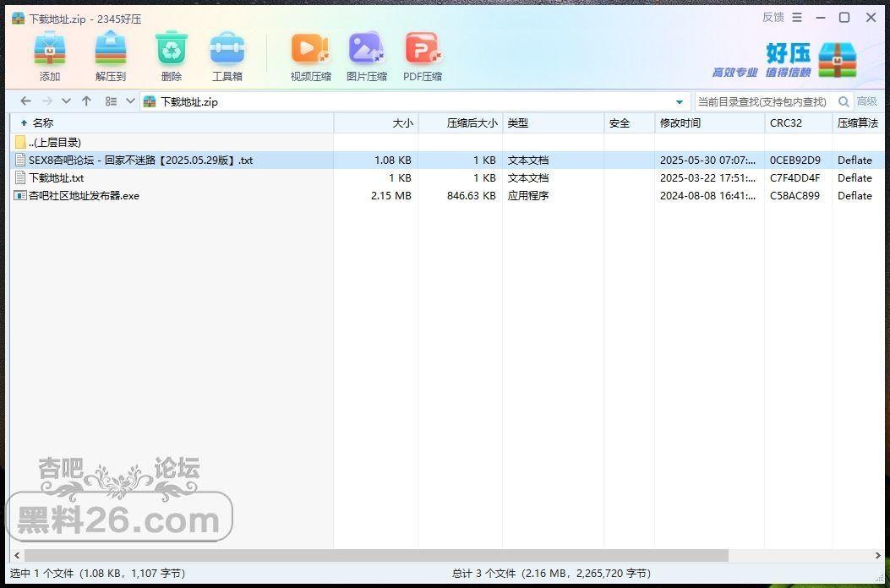Click the scrollbar right arrow

point(877,555)
